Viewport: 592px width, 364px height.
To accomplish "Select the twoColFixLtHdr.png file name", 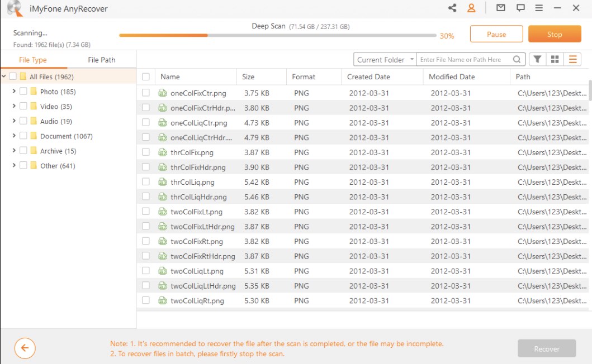I will [x=202, y=227].
